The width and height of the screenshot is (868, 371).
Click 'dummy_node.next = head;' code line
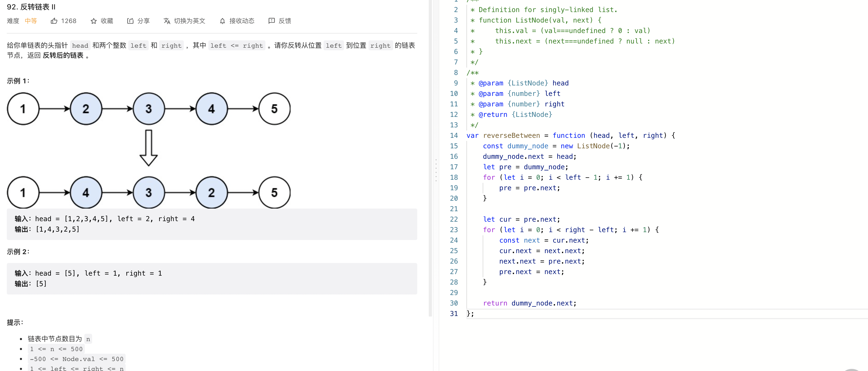click(530, 156)
